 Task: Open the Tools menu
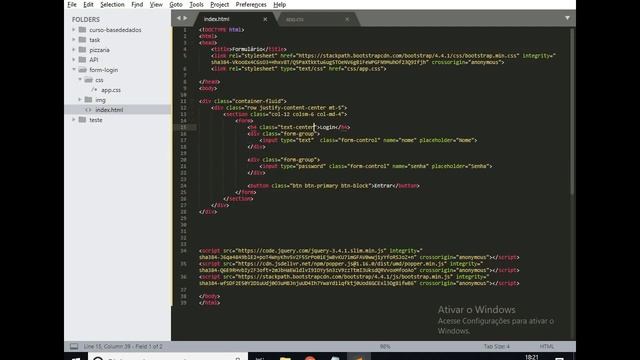tap(196, 4)
